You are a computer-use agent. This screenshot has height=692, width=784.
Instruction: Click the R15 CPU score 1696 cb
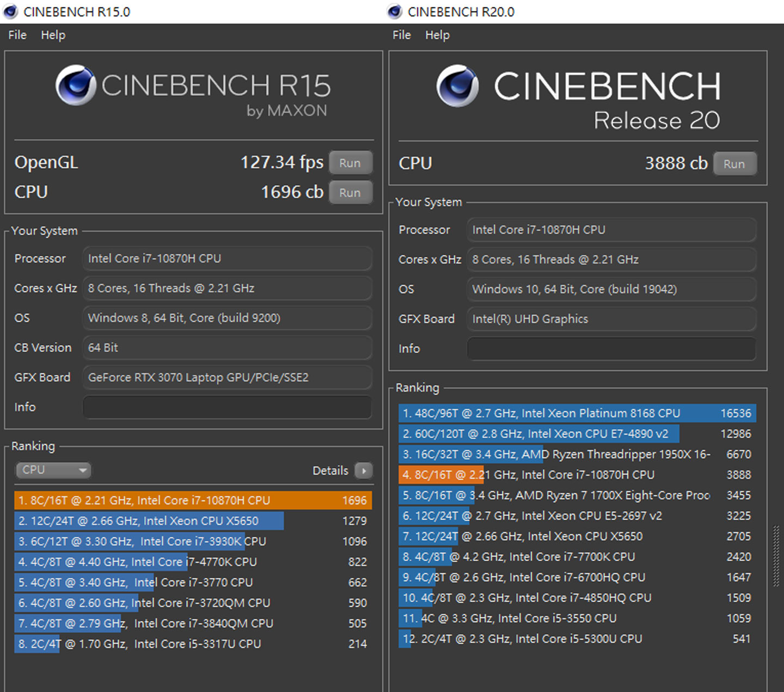(x=292, y=192)
